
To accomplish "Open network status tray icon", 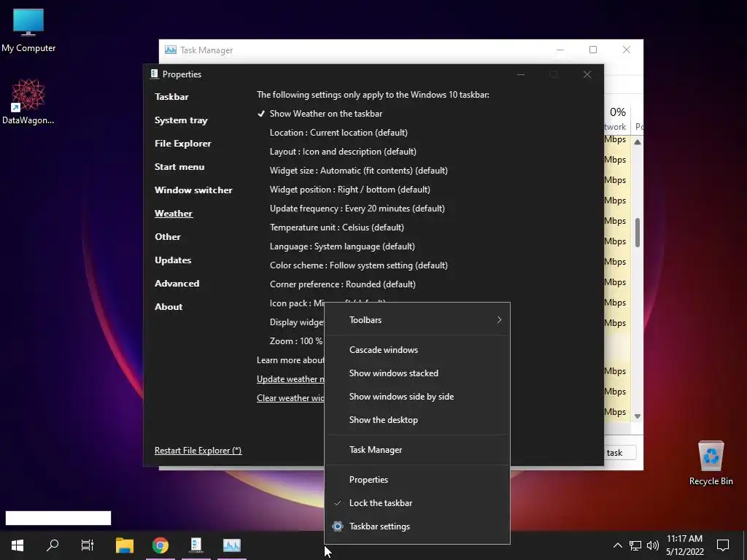I will 635,545.
